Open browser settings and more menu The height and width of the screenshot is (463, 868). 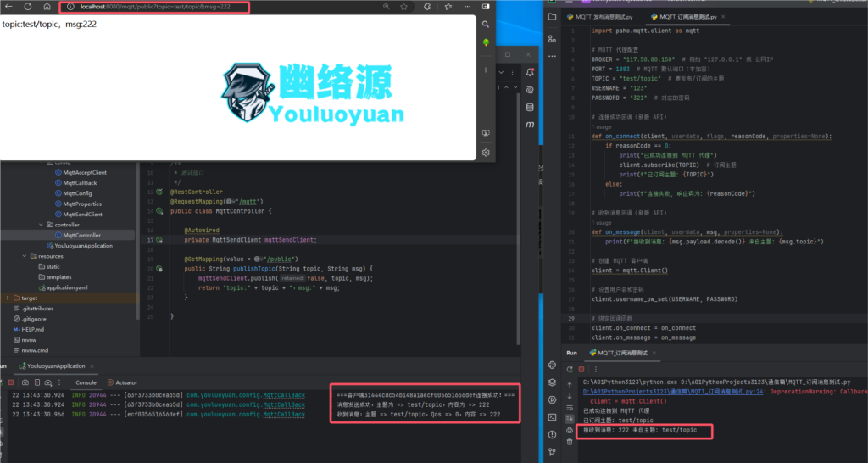point(468,7)
